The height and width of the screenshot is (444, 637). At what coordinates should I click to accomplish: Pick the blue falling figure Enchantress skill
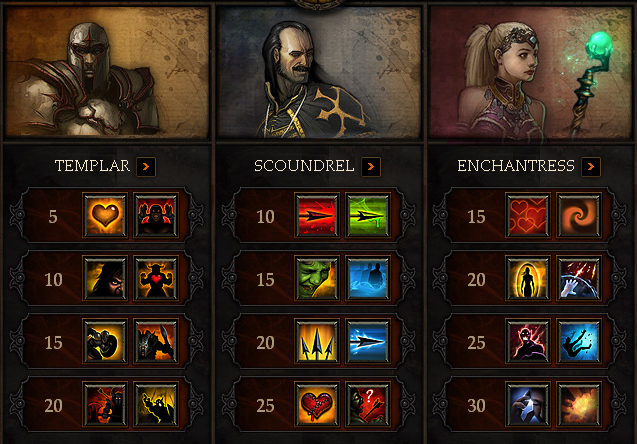[x=578, y=341]
